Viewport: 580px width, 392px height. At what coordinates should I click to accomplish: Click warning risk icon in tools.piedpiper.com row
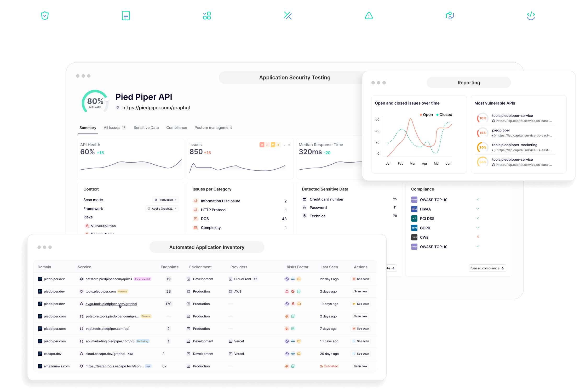[287, 291]
